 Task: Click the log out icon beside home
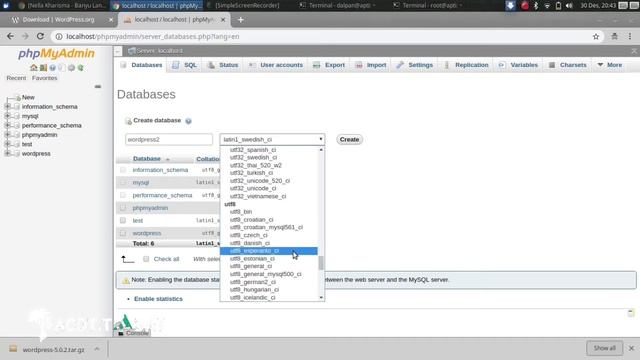click(43, 68)
